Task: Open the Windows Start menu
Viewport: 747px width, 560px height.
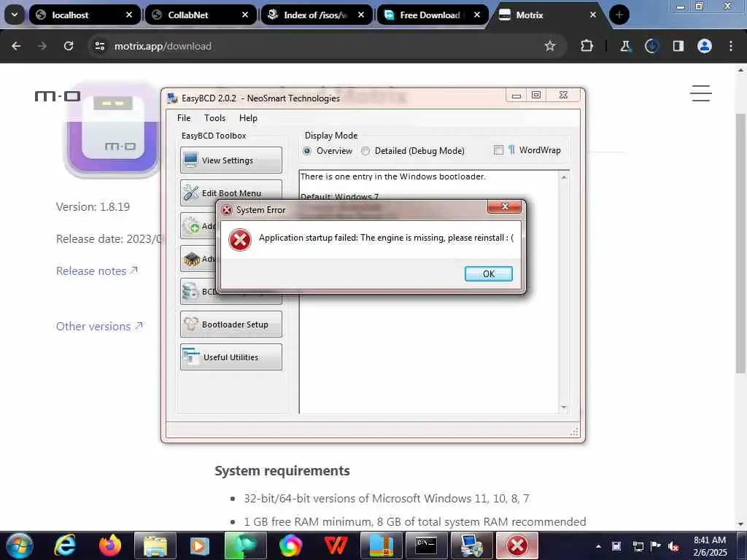Action: click(x=20, y=545)
